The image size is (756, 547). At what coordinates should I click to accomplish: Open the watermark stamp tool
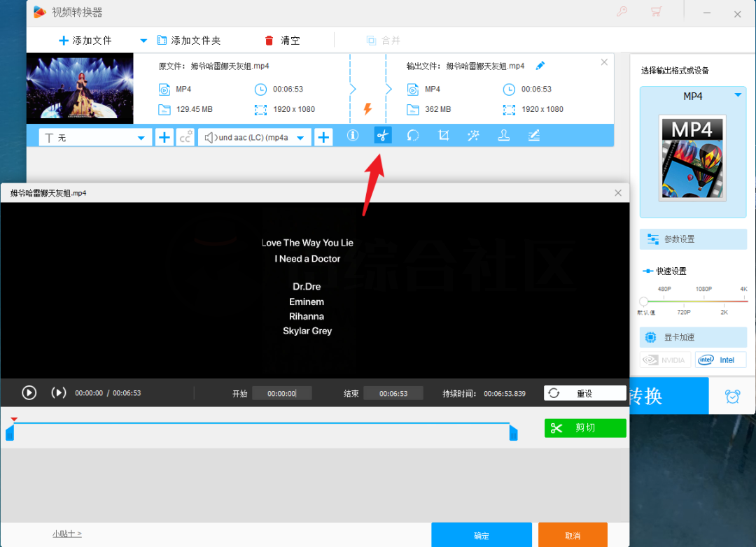click(x=504, y=136)
